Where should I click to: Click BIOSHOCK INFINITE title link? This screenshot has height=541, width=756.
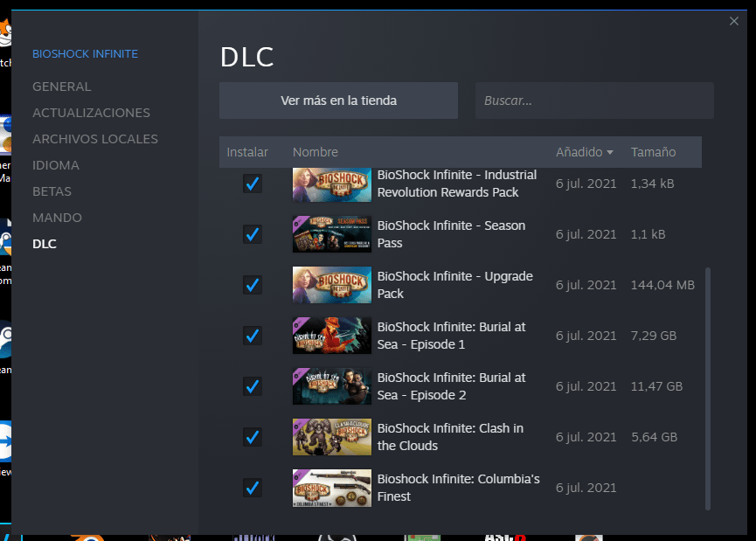(85, 53)
